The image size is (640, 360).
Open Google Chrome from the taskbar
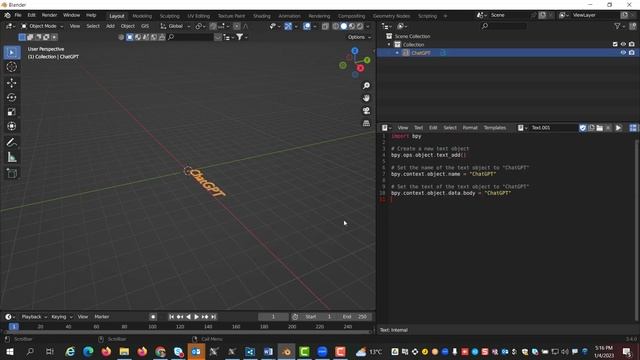[160, 351]
